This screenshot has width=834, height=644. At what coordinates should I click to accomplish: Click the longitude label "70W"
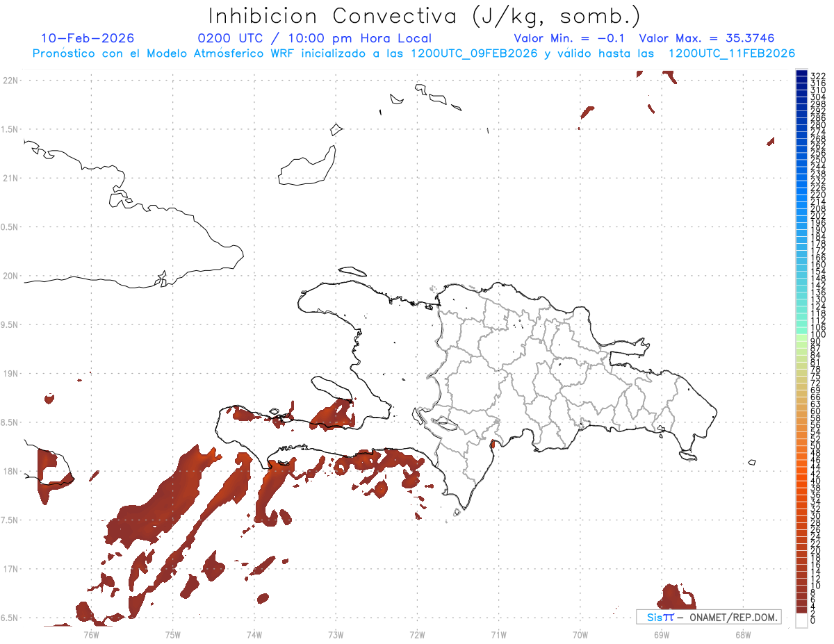point(580,634)
